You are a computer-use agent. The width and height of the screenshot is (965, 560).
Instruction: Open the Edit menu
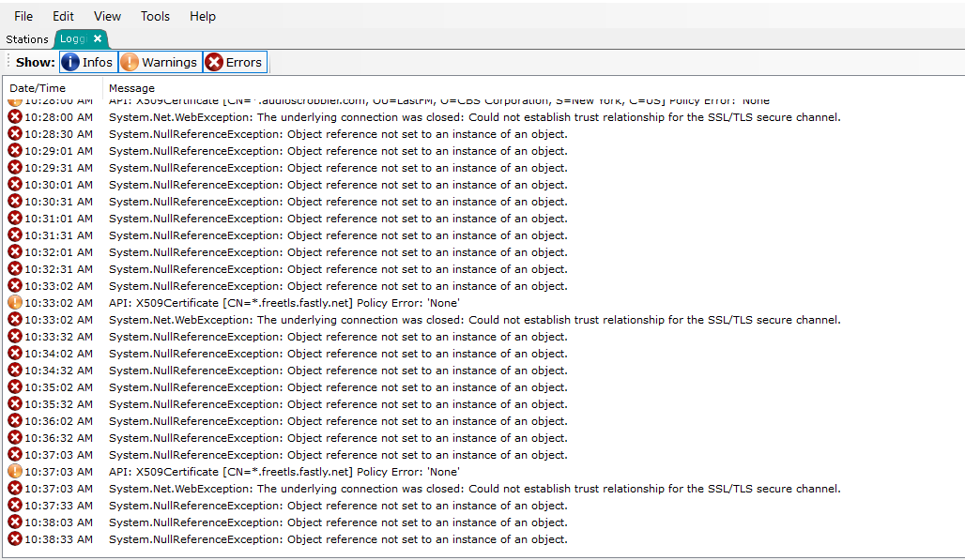pos(63,16)
